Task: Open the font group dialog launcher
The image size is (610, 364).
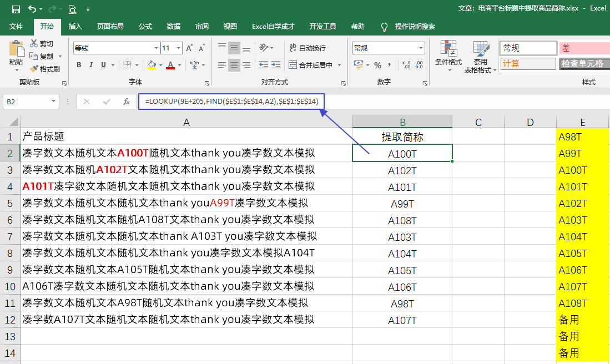Action: 207,83
